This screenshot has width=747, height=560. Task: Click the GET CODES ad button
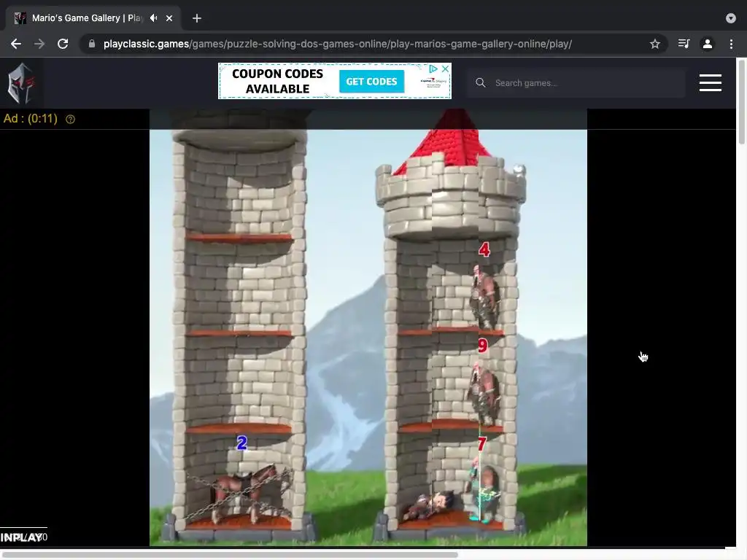click(371, 82)
